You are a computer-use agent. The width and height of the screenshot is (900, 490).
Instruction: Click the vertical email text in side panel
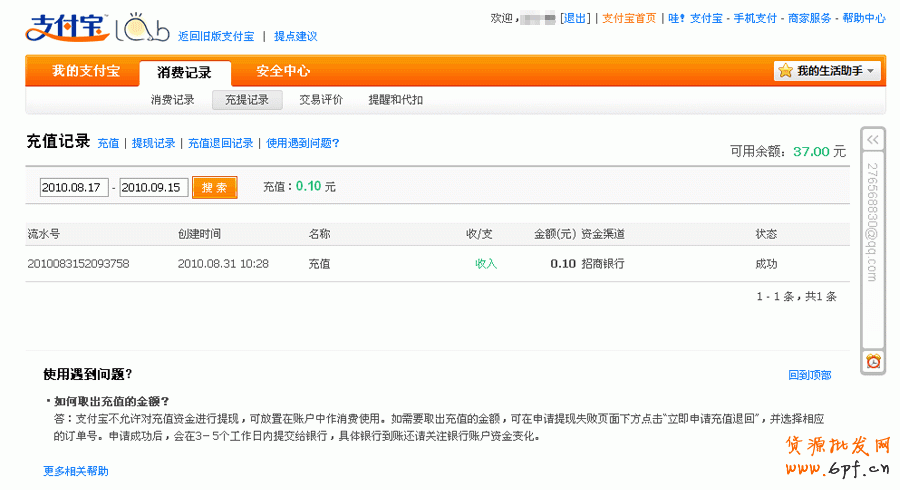872,222
